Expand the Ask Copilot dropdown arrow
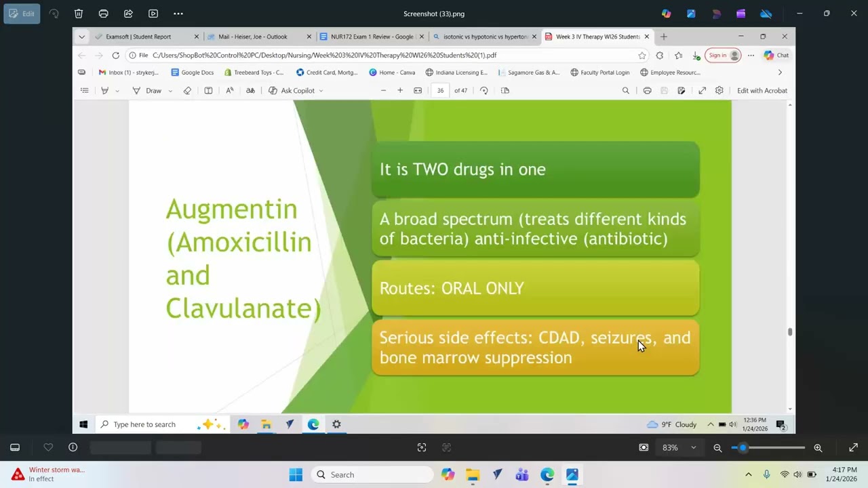 [x=321, y=91]
